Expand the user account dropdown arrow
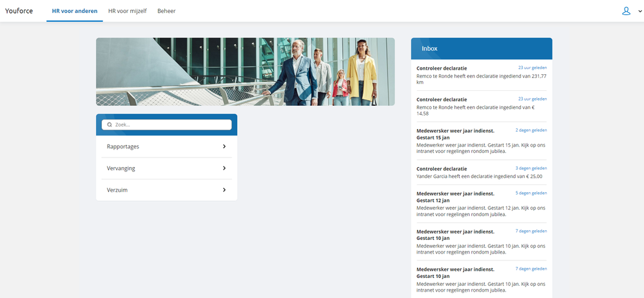The width and height of the screenshot is (644, 298). 639,12
